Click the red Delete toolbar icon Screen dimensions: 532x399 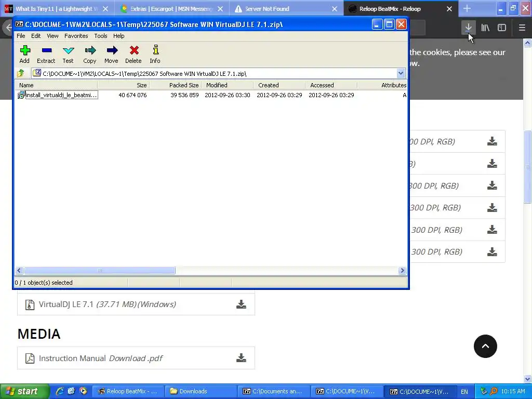(x=134, y=54)
